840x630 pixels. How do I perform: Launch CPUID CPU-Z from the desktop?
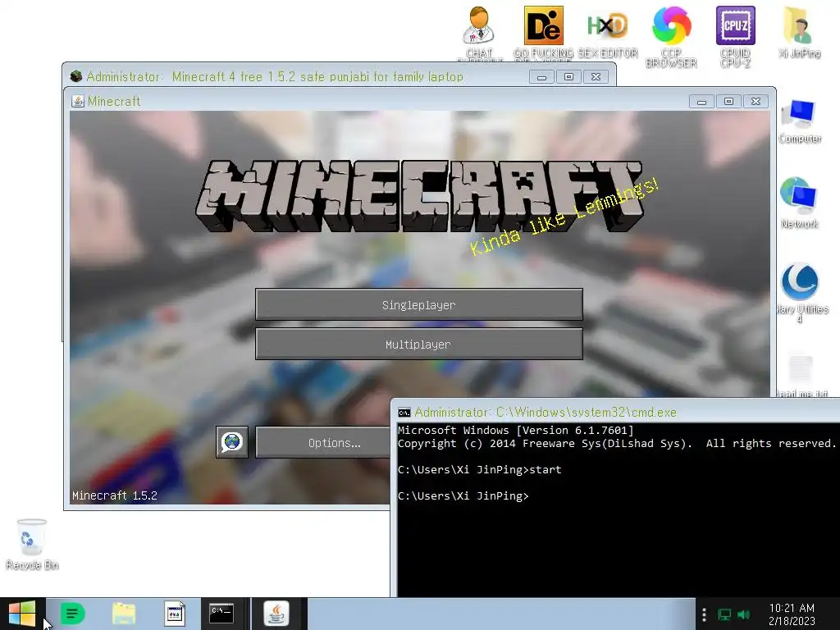coord(736,36)
